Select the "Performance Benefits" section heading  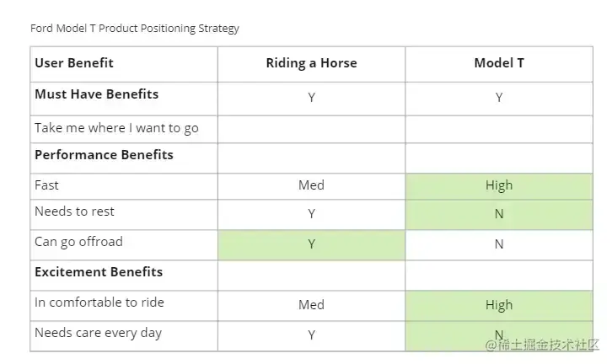(x=104, y=155)
